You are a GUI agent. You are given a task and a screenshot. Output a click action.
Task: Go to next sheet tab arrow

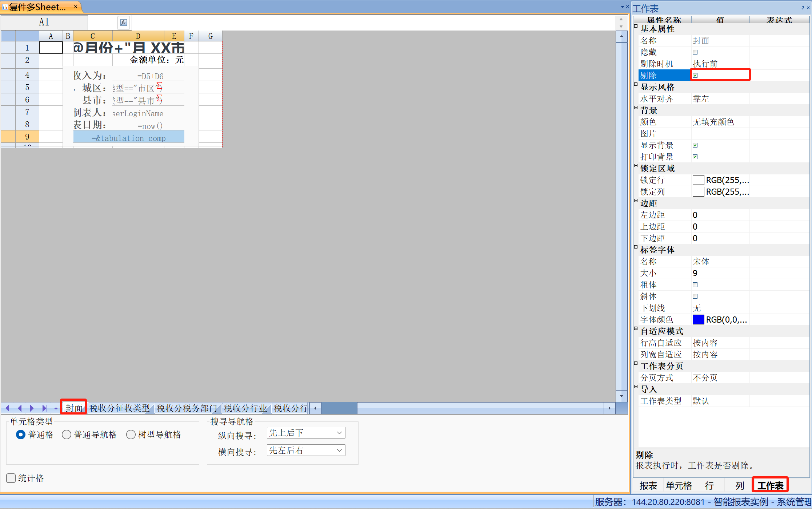point(32,408)
